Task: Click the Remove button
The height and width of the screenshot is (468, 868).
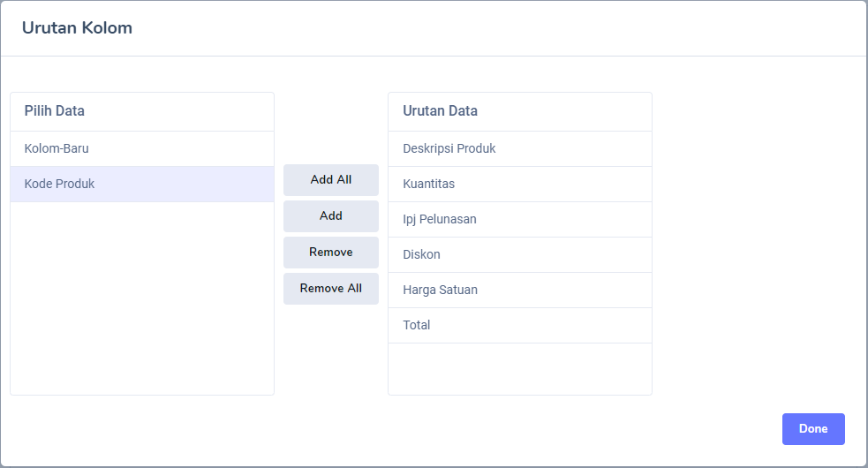Action: 331,252
